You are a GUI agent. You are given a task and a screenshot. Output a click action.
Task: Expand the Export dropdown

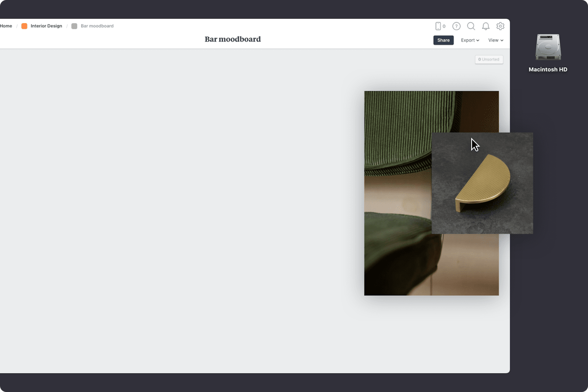tap(470, 40)
